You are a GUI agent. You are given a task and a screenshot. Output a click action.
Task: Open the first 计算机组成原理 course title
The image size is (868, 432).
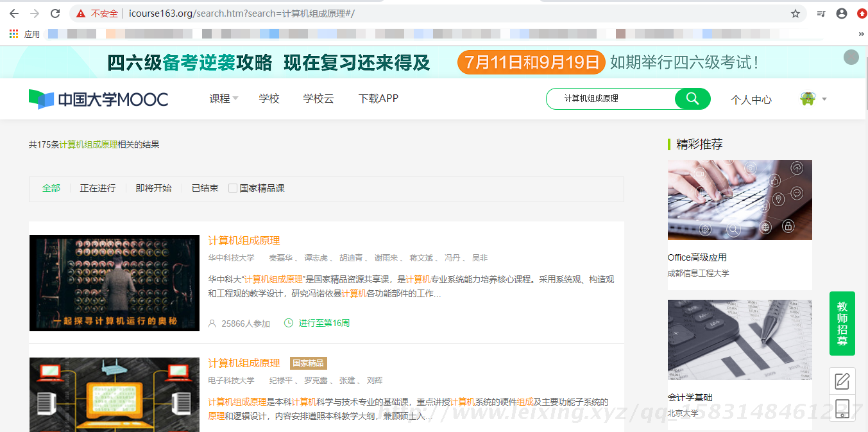point(244,241)
